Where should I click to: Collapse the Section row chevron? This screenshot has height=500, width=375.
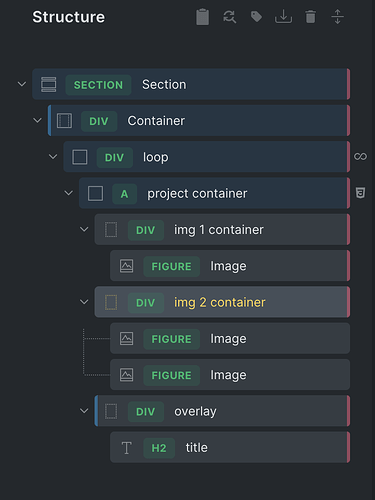(22, 84)
